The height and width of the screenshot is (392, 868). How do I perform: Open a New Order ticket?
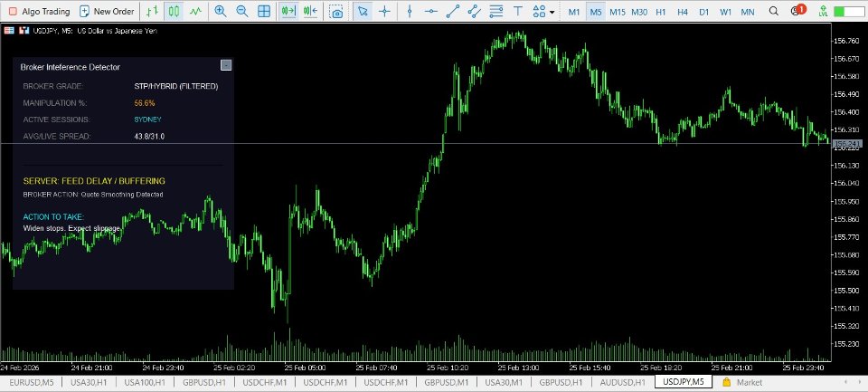tap(107, 11)
